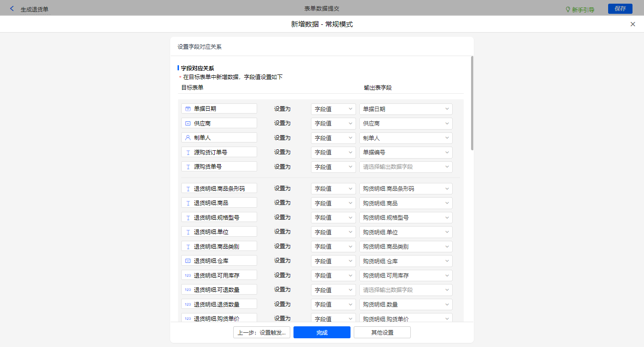Screen dimensions: 644x347
Task: Go back via 上一步：设置触发 button
Action: (x=261, y=332)
